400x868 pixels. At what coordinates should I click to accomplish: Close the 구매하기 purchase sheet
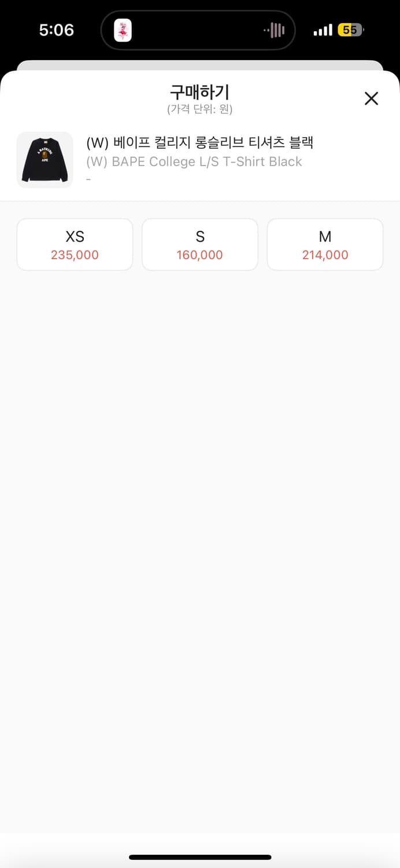point(371,98)
